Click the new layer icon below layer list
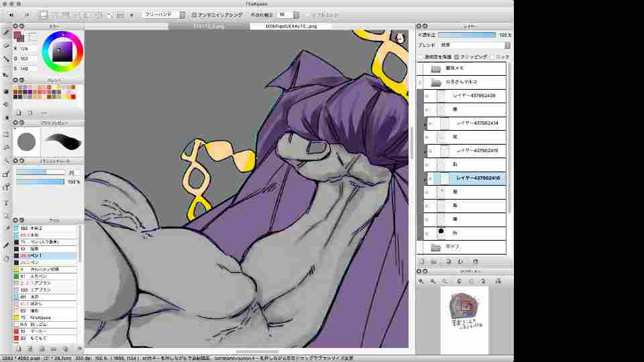Viewport: 644px width, 362px height. click(421, 261)
